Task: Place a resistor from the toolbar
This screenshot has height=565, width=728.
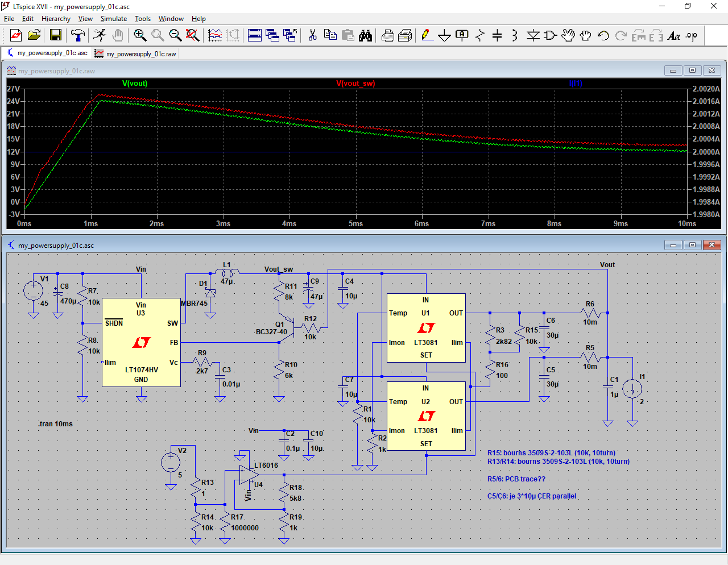Action: (x=480, y=35)
